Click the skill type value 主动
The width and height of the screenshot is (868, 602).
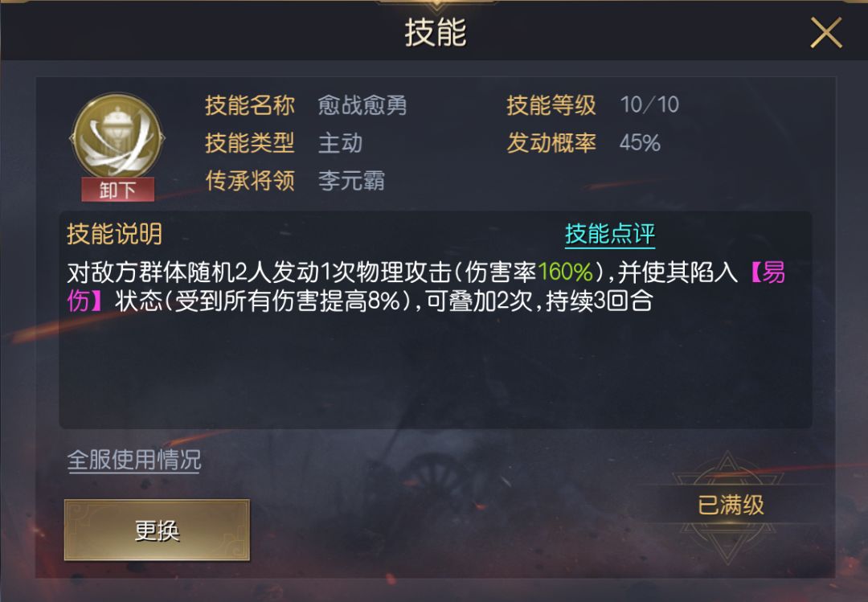pos(340,143)
